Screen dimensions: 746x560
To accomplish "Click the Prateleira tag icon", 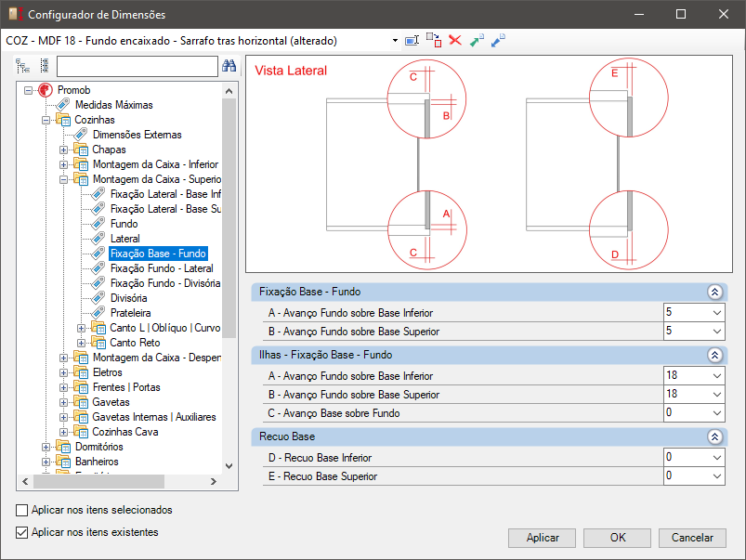I will point(98,313).
